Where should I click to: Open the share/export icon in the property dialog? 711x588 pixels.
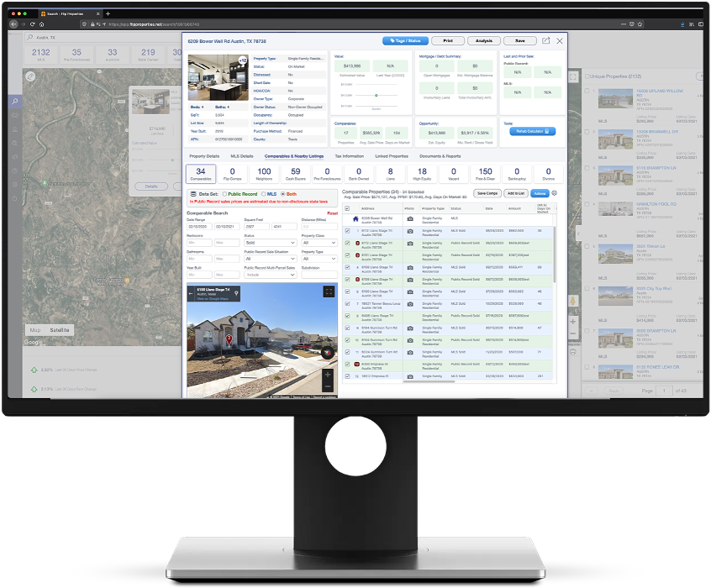pyautogui.click(x=546, y=41)
